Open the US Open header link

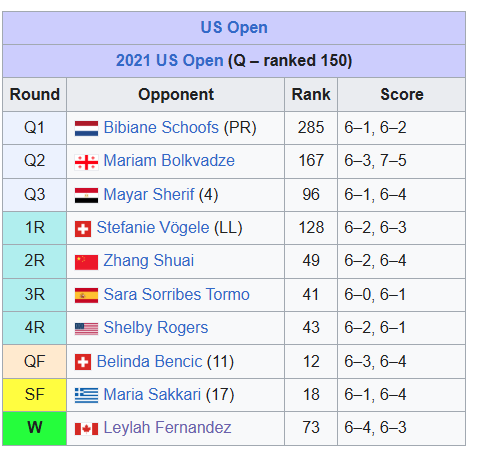pos(234,27)
